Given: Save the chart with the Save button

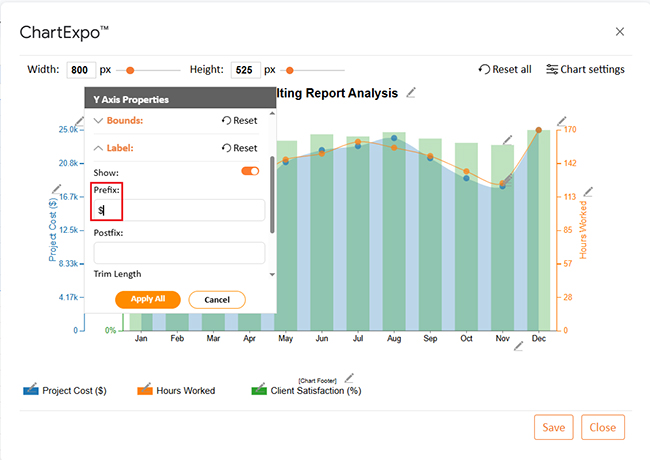Looking at the screenshot, I should coord(553,427).
